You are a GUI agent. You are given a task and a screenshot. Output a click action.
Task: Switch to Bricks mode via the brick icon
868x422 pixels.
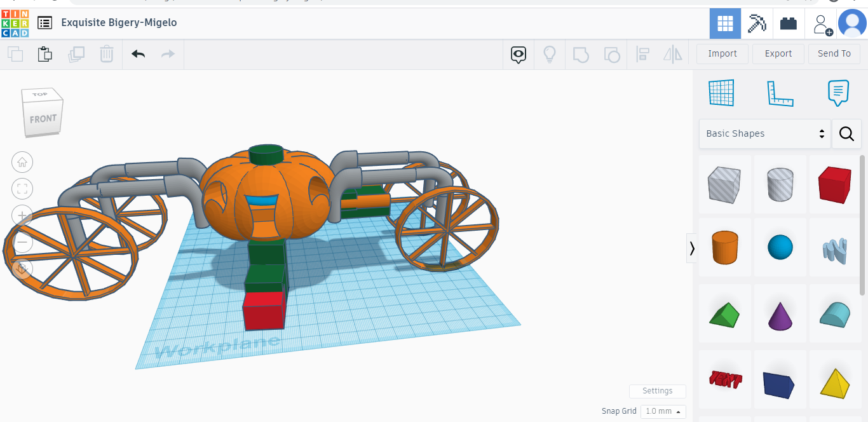[788, 23]
